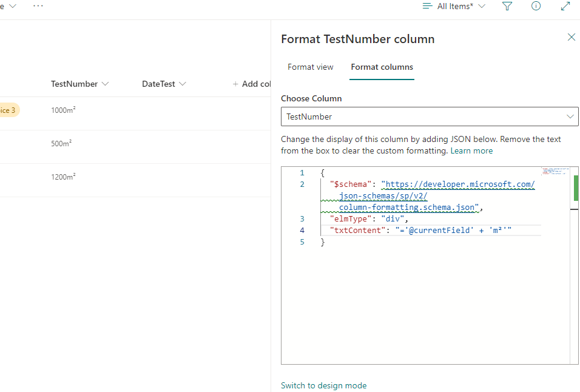The image size is (580, 392).
Task: Click line number 5 in editor gutter
Action: pos(302,242)
